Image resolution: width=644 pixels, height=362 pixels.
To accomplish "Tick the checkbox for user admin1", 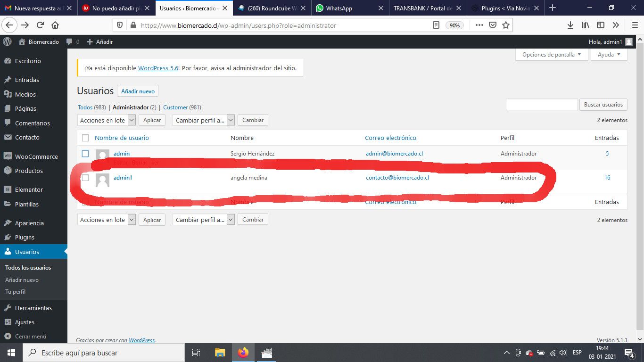I will point(85,178).
